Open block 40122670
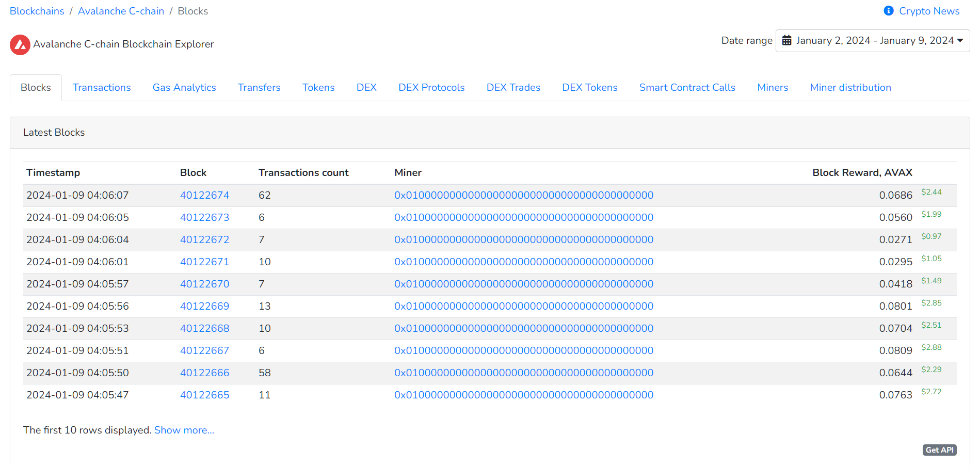 pyautogui.click(x=204, y=284)
